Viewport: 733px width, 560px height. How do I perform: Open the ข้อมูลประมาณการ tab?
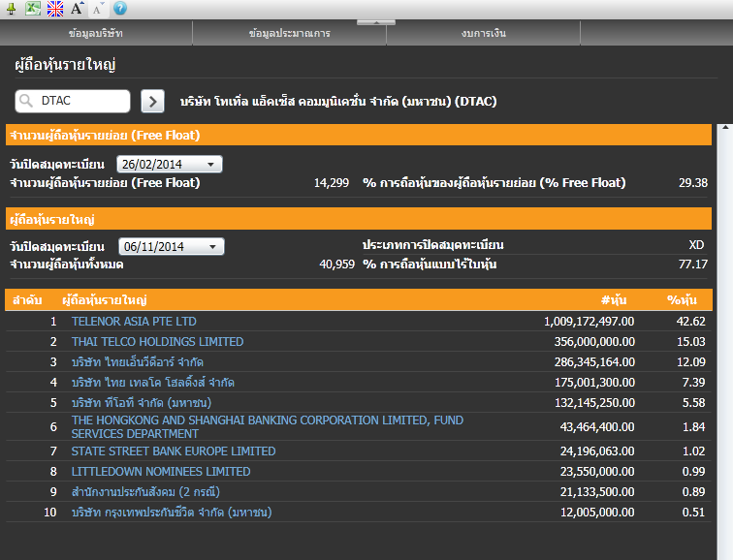point(289,33)
